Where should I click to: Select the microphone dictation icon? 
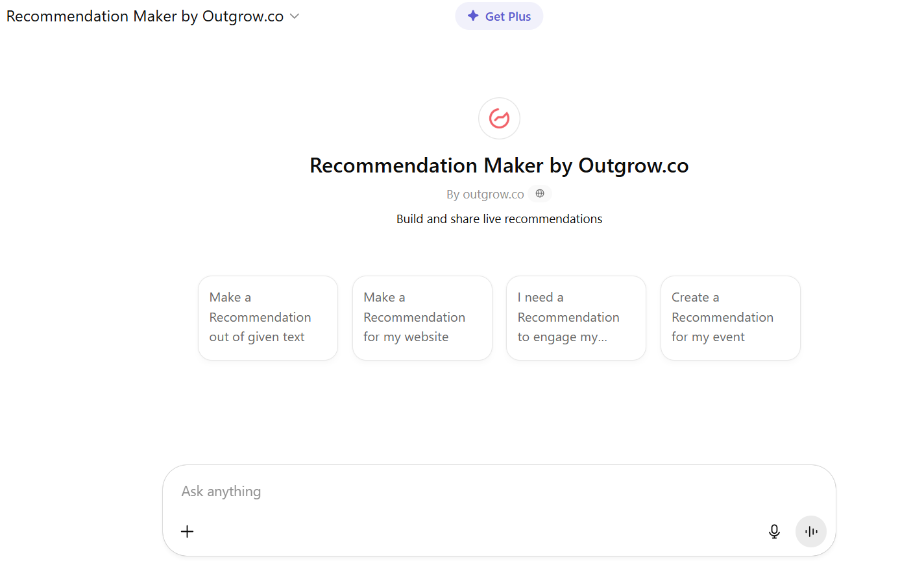point(773,531)
